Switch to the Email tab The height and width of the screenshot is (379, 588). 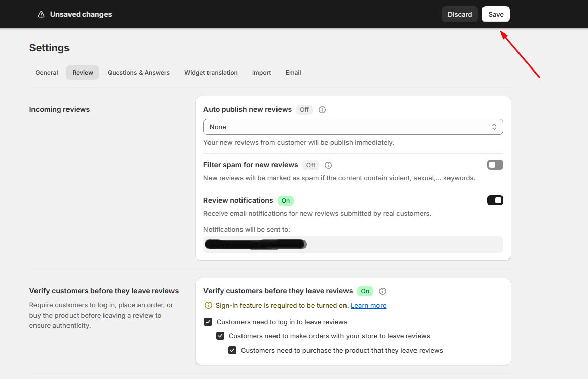click(293, 73)
